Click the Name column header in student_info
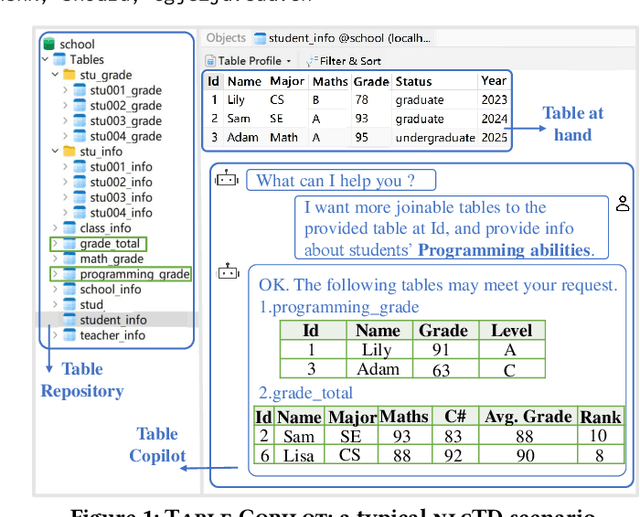The image size is (640, 517). pyautogui.click(x=244, y=81)
